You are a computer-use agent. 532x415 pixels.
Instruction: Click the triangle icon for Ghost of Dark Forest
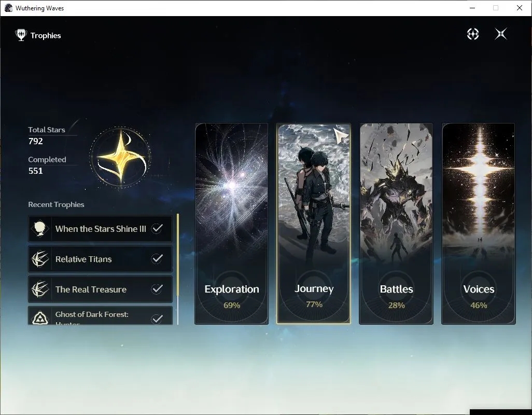40,318
